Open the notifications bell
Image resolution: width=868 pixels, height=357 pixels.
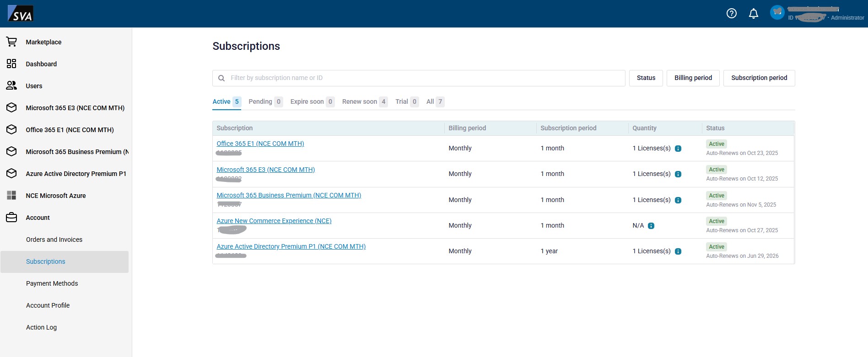point(753,14)
